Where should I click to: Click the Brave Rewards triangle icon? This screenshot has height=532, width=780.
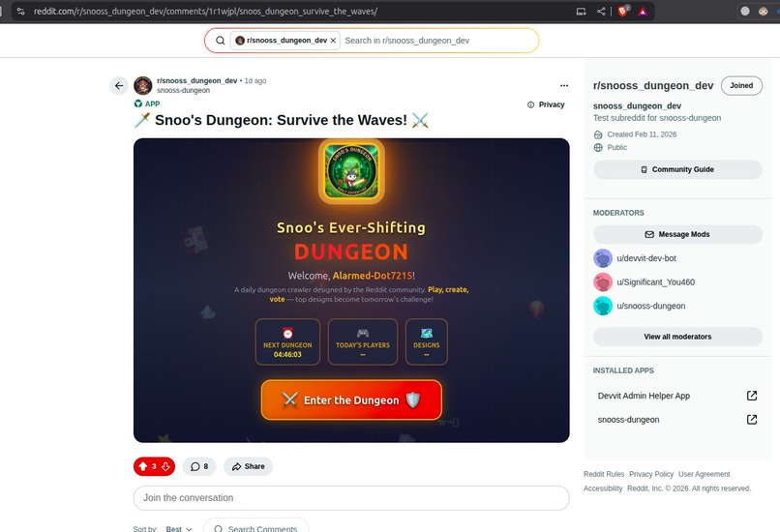(x=643, y=11)
